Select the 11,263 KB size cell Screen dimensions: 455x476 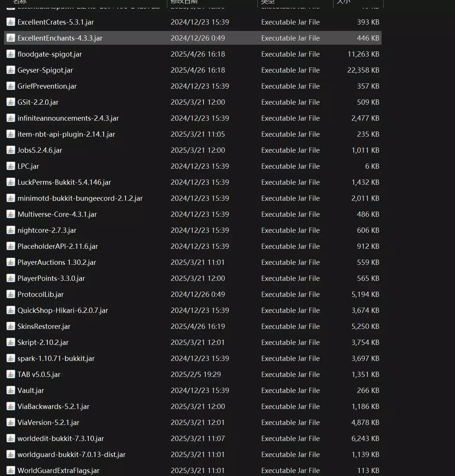[363, 54]
